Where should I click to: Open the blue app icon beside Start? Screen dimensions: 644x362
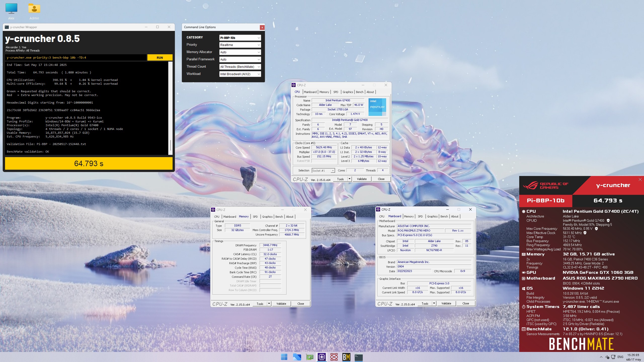[x=297, y=357]
